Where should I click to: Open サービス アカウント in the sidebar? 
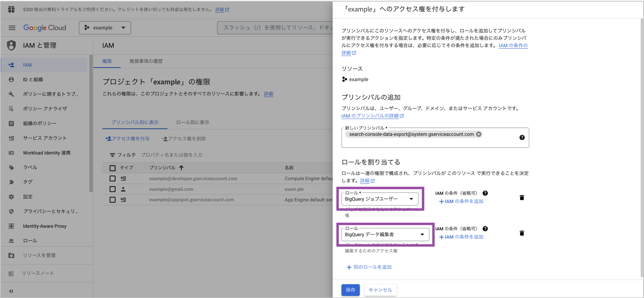44,138
